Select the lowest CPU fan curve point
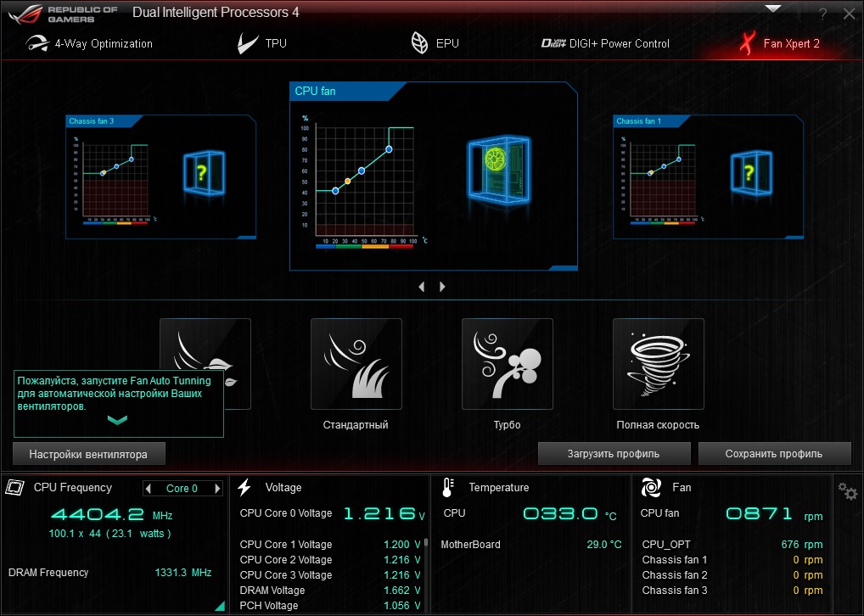 coord(335,191)
